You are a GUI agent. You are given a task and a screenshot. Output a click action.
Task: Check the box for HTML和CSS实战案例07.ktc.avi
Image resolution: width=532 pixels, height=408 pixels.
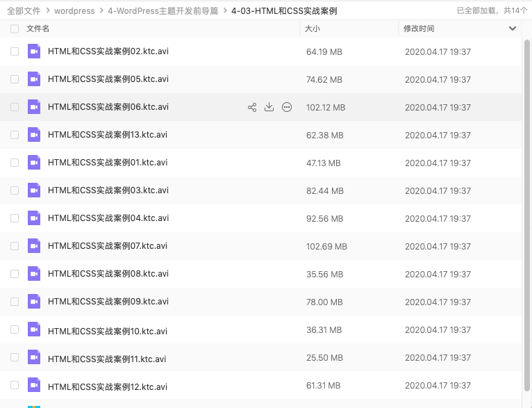(x=15, y=246)
